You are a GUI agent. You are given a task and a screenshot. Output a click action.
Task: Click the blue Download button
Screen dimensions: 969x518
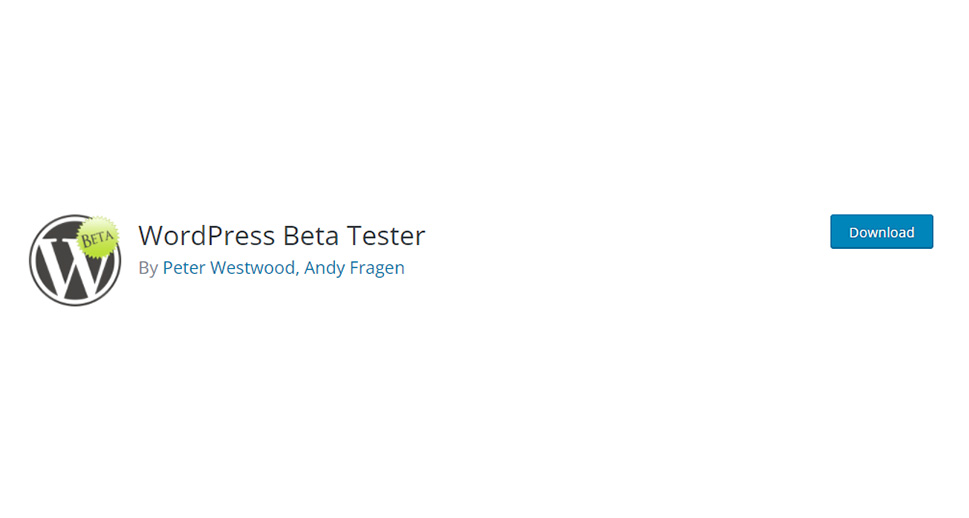(881, 232)
